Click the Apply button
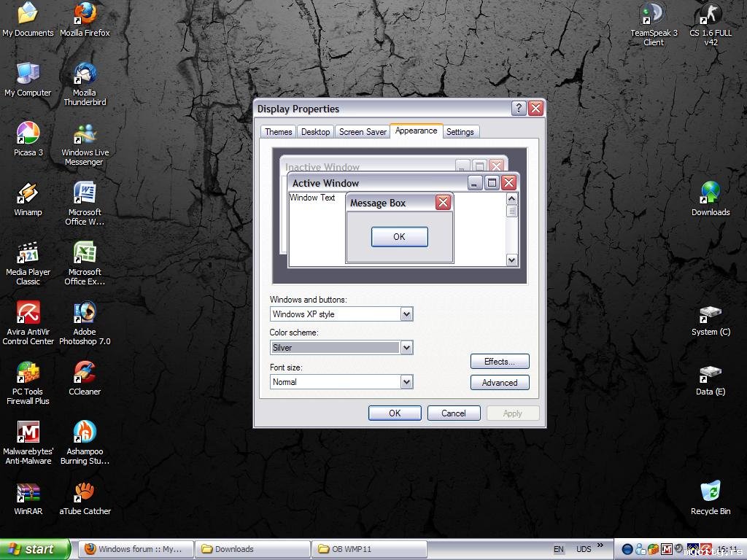Image resolution: width=747 pixels, height=560 pixels. pos(513,413)
